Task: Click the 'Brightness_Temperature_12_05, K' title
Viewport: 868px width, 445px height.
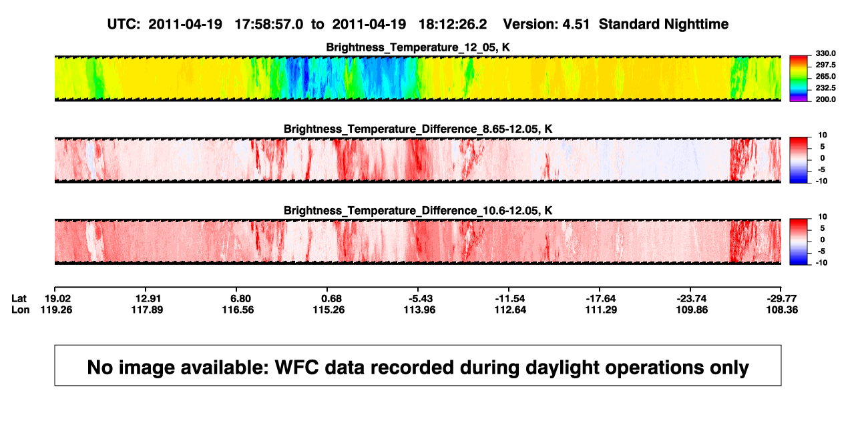Action: pos(418,47)
